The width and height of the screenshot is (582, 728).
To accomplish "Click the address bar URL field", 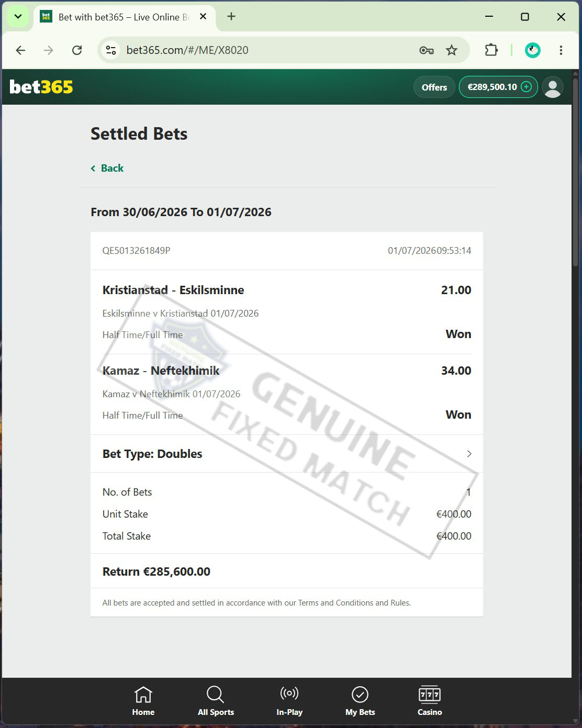I will [x=267, y=50].
